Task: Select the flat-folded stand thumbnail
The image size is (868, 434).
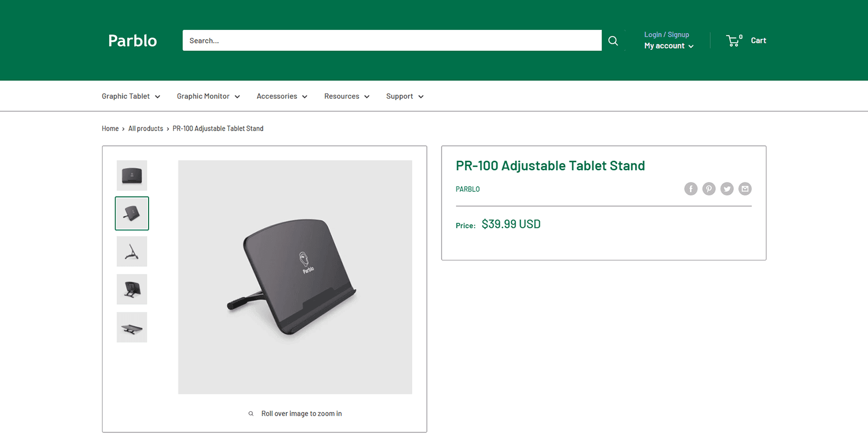Action: point(132,327)
